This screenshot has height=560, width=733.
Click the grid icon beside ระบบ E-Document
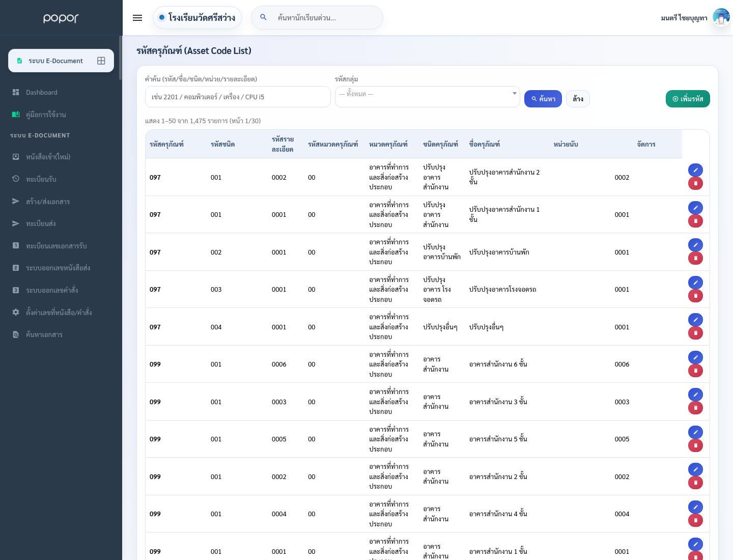point(101,61)
